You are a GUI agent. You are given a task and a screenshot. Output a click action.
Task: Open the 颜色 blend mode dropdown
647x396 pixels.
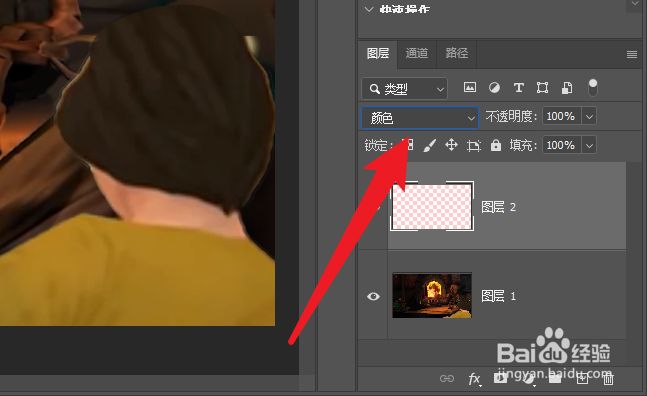pyautogui.click(x=420, y=118)
